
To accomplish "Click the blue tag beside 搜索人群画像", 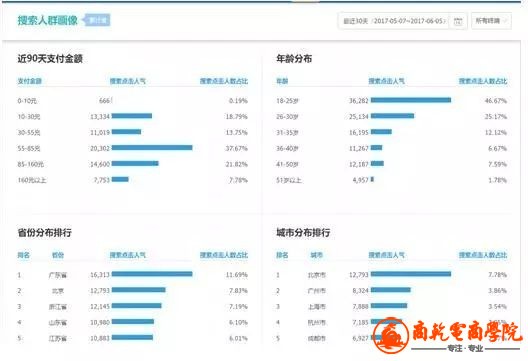I will tap(97, 20).
